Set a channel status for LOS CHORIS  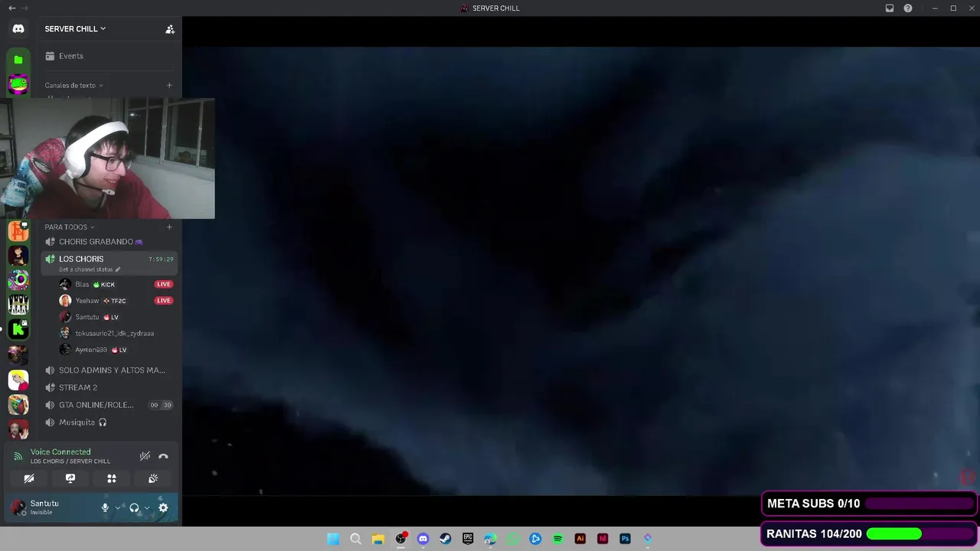click(90, 269)
